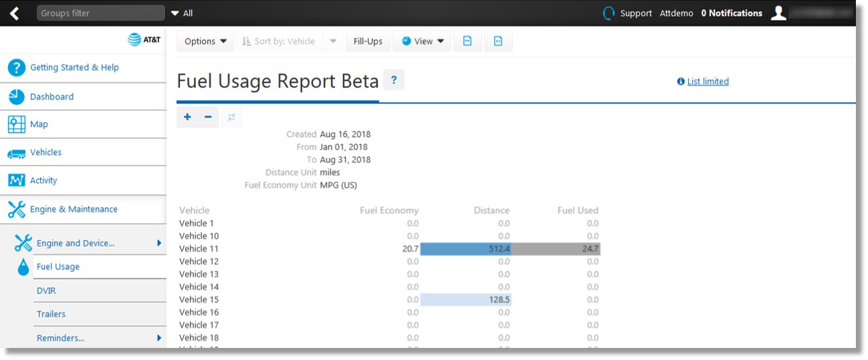Click the Aug 31, 2018 To date
Image resolution: width=868 pixels, height=360 pixels.
pos(345,160)
